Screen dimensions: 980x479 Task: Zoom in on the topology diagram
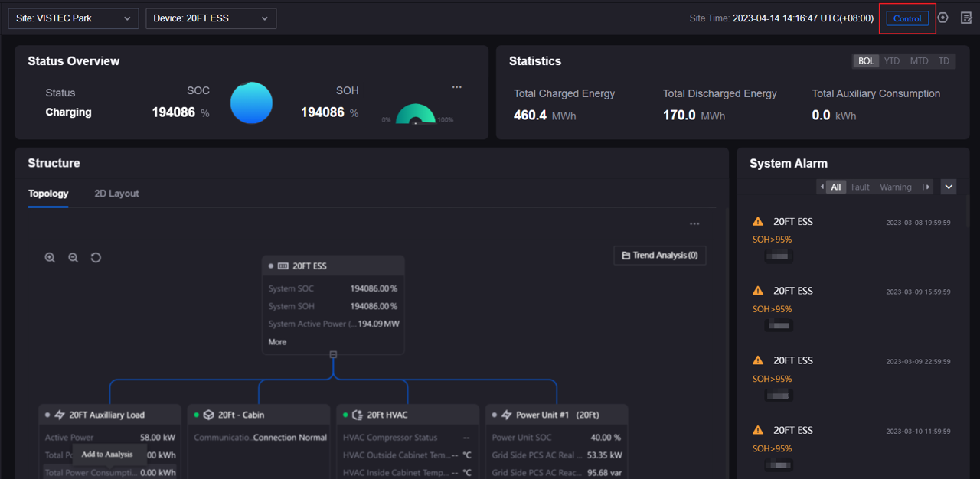point(50,258)
